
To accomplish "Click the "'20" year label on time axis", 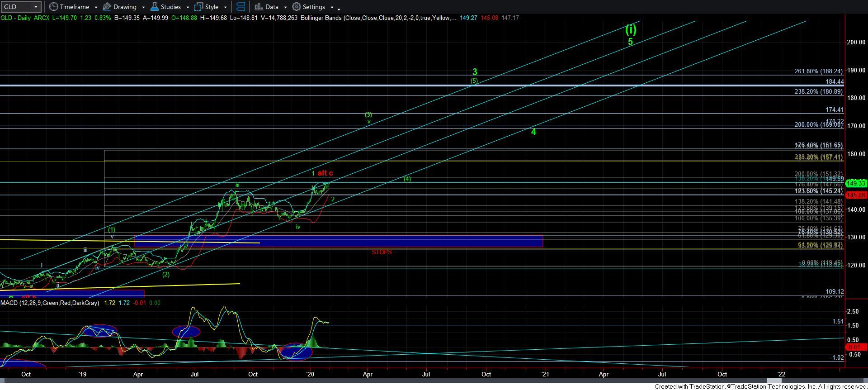I will point(310,374).
